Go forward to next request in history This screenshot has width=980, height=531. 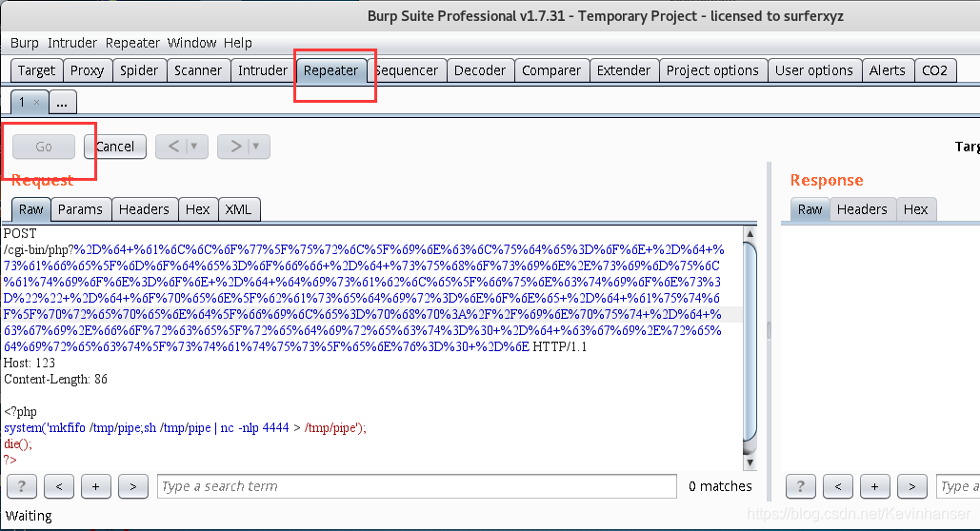pyautogui.click(x=235, y=147)
